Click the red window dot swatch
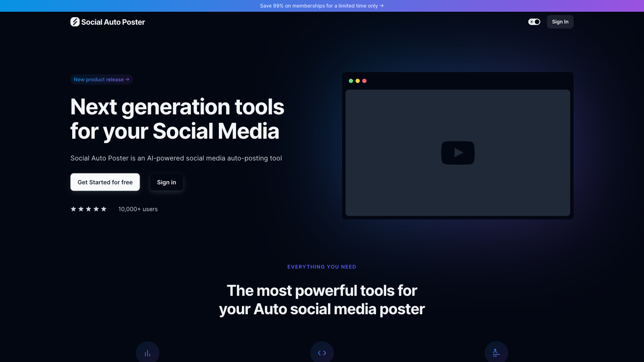The width and height of the screenshot is (644, 362). point(364,81)
